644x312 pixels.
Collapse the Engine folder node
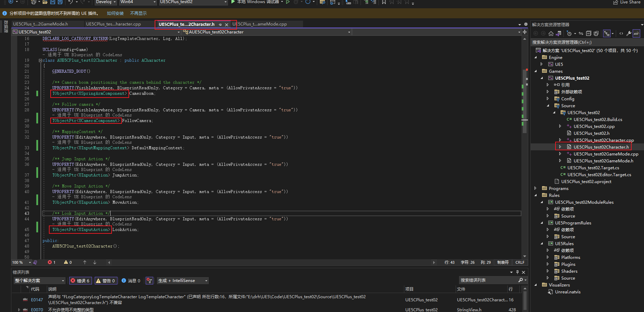[536, 57]
